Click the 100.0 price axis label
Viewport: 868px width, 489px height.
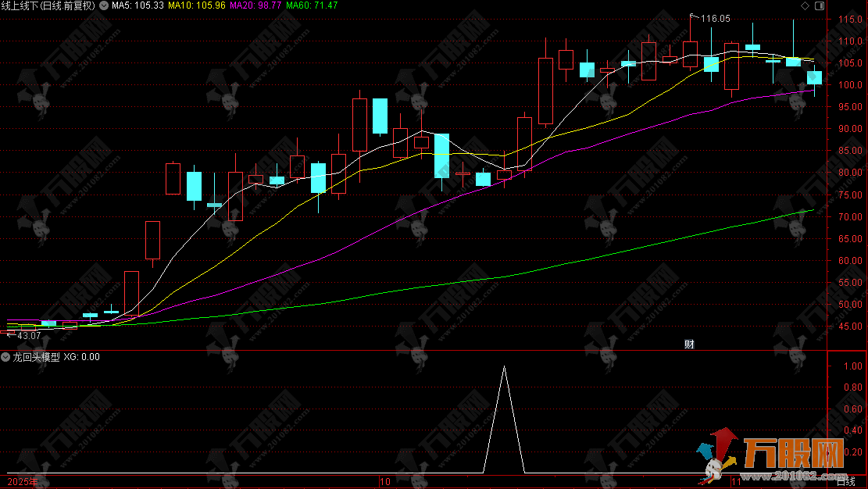click(x=850, y=84)
